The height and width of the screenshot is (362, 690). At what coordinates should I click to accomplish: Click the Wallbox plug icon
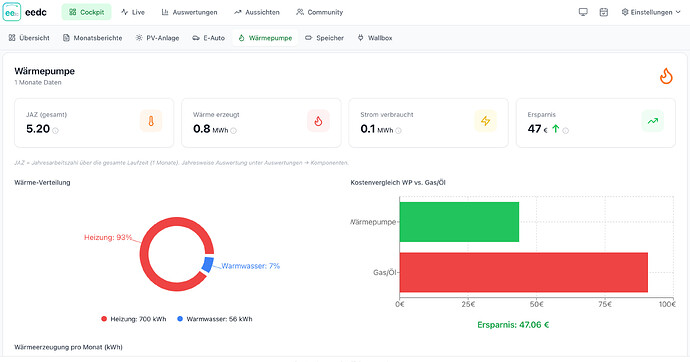(360, 38)
